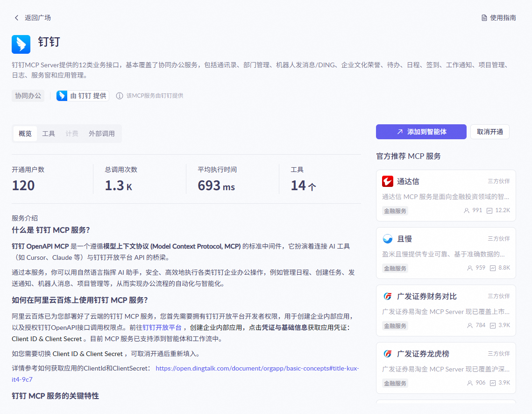
Task: Click 金融服务 tag on 广发证券龙虎榜 card
Action: point(395,383)
